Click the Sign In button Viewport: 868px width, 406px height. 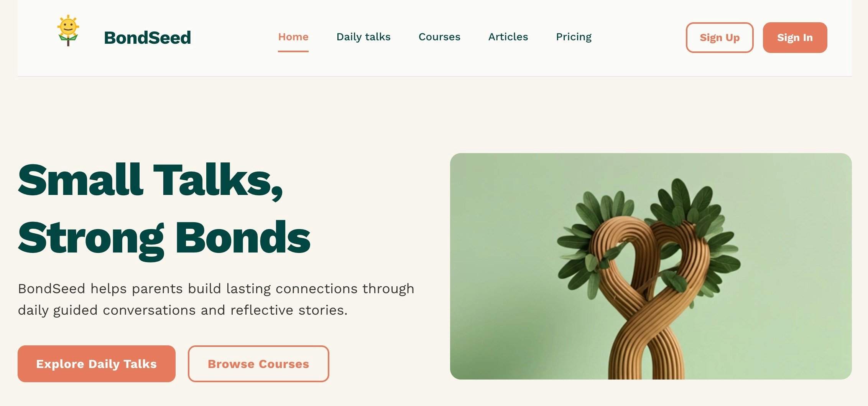(795, 38)
